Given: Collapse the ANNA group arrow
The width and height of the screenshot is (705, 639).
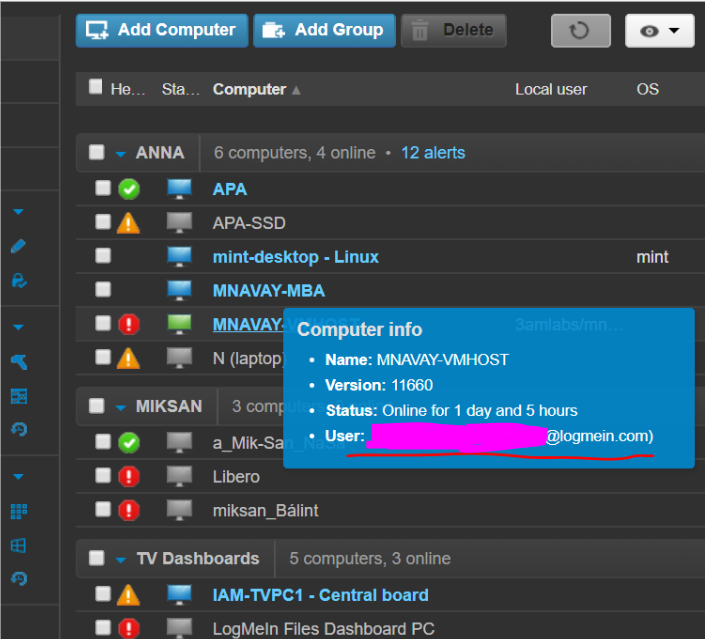Looking at the screenshot, I should (120, 154).
